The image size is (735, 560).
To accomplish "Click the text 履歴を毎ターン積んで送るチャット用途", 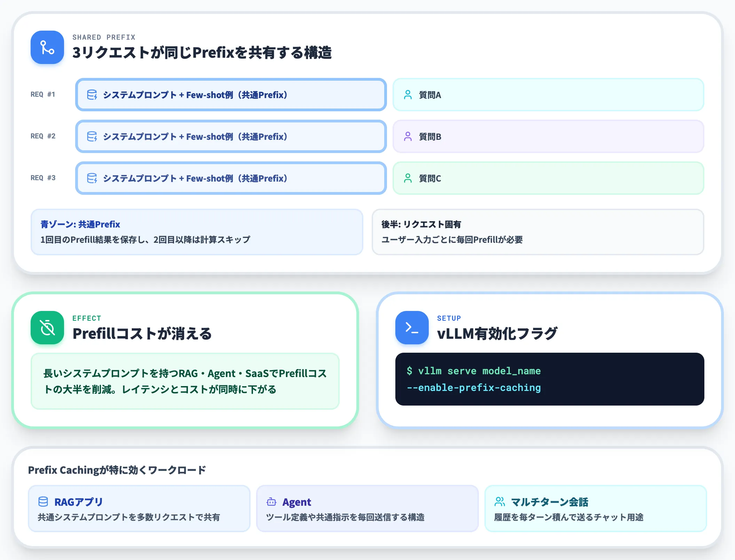I will [569, 517].
